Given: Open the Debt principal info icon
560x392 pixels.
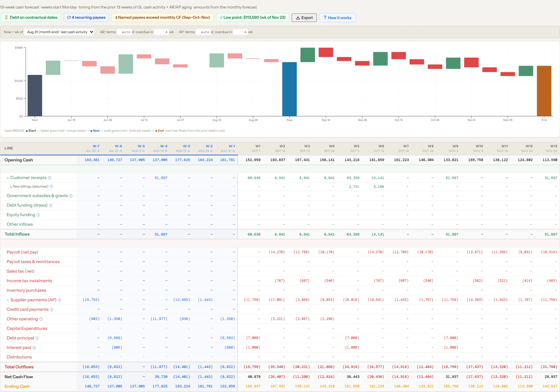Looking at the screenshot, I should click(x=37, y=338).
